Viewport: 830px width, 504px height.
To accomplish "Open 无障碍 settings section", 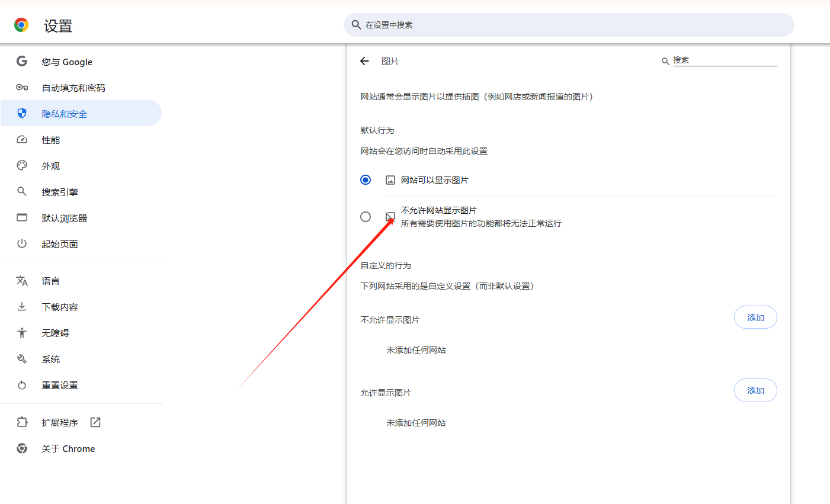I will click(x=81, y=333).
